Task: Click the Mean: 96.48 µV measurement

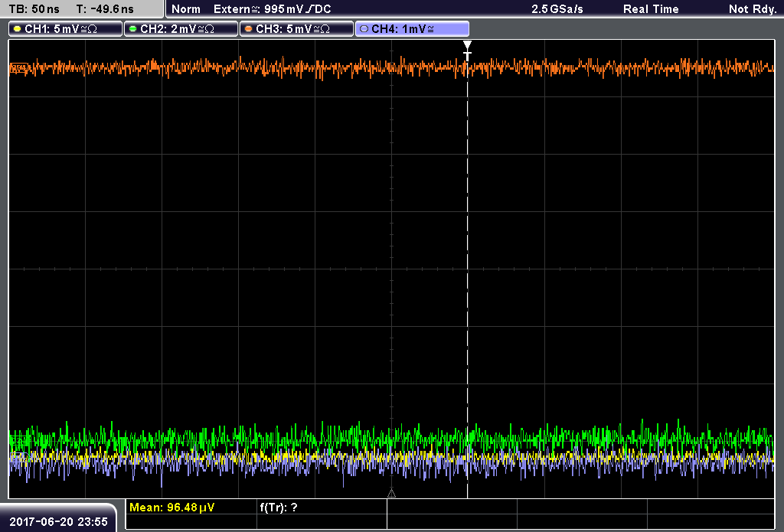Action: (x=172, y=508)
